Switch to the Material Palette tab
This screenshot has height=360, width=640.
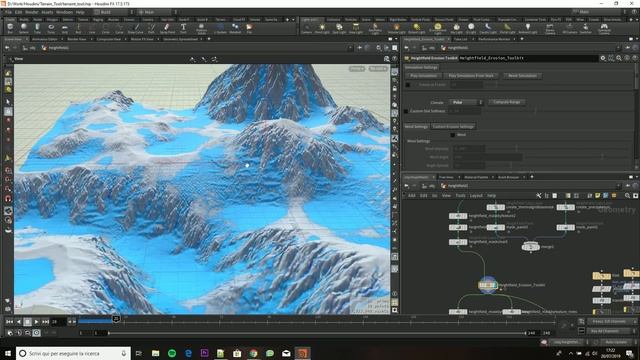click(x=476, y=177)
